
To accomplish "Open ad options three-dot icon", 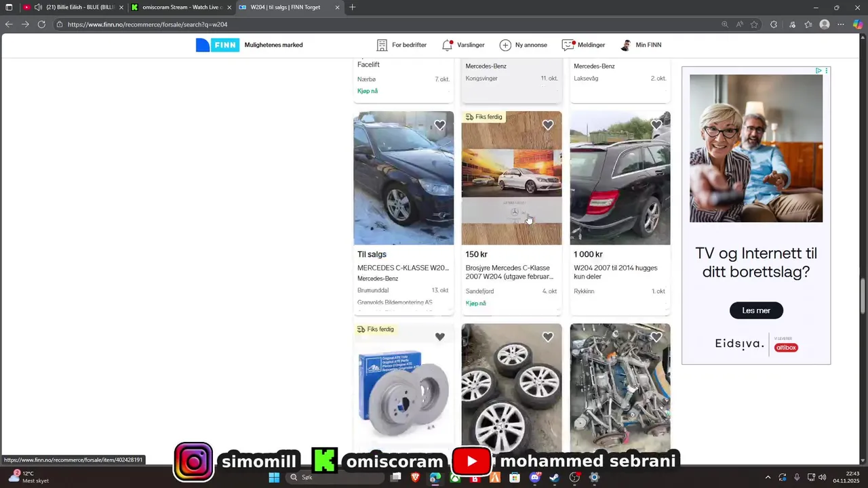I will 826,70.
